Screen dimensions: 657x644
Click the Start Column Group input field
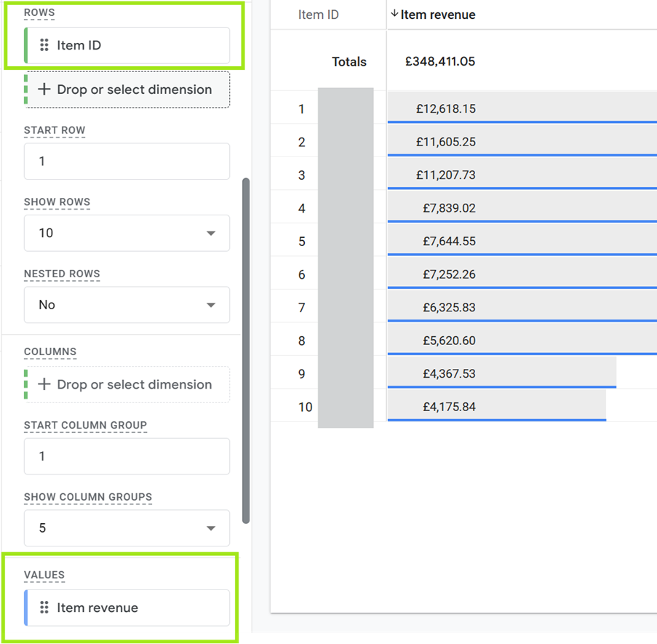(x=127, y=456)
